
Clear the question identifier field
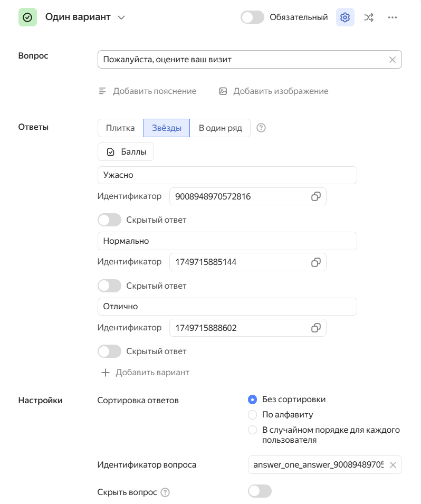[x=393, y=465]
